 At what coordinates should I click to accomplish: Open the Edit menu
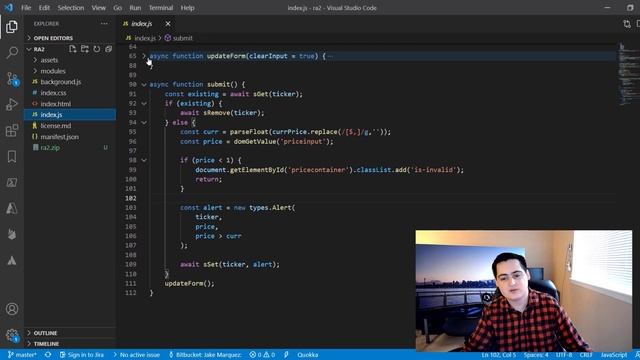click(44, 8)
